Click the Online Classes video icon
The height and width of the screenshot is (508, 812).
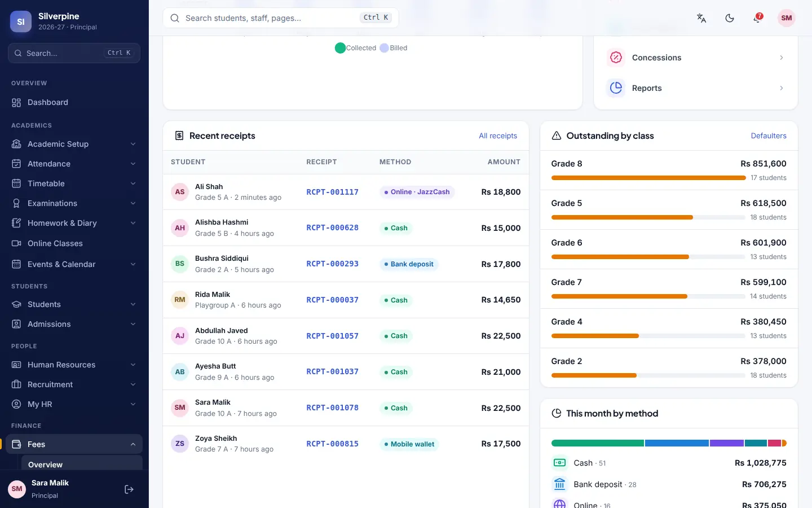point(16,243)
